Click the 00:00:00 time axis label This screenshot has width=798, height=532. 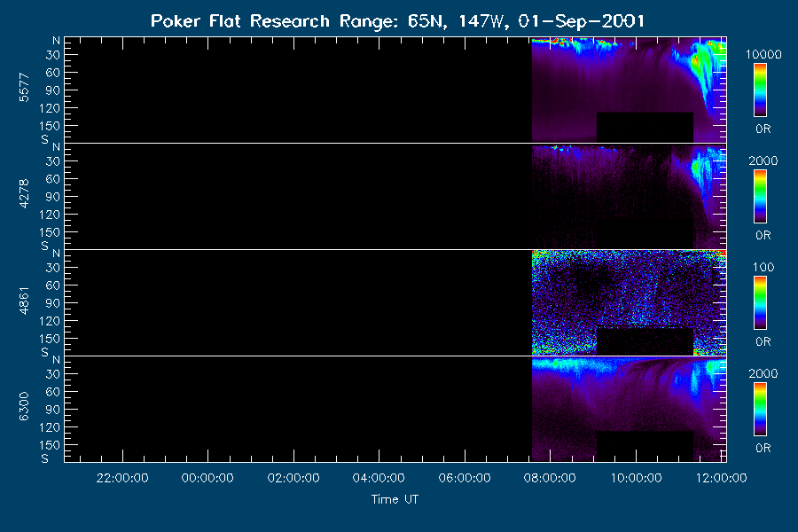(207, 478)
